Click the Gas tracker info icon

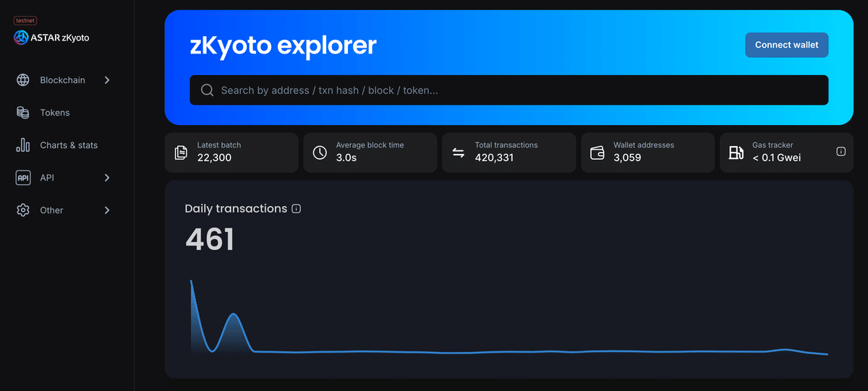click(x=841, y=152)
